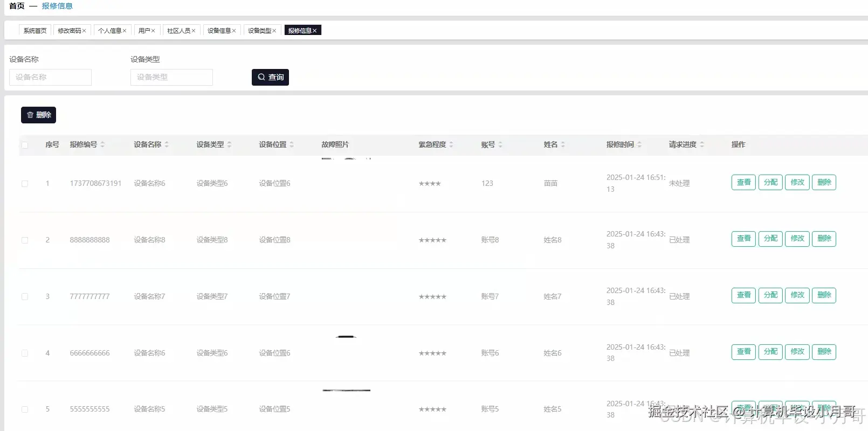868x431 pixels.
Task: Sort by 请求进度 column arrows
Action: click(702, 144)
